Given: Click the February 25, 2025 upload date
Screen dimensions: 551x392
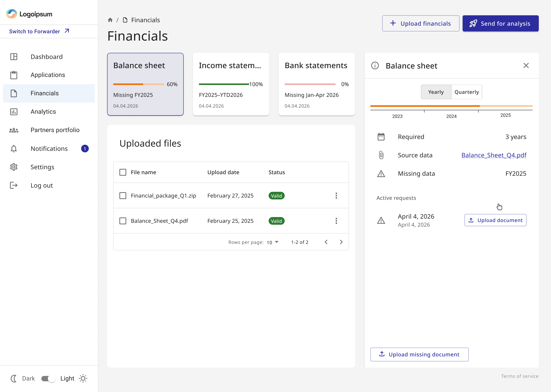Looking at the screenshot, I should (x=230, y=221).
